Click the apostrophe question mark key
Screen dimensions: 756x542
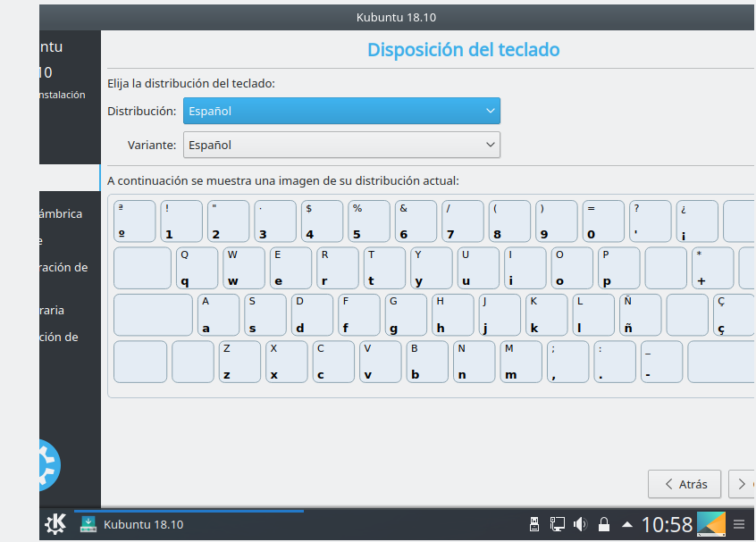[650, 221]
